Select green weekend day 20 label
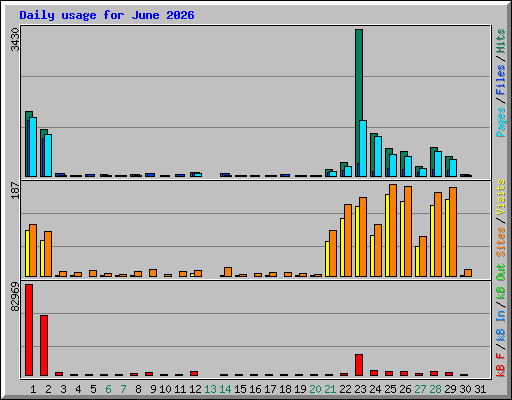The image size is (512, 400). point(315,389)
